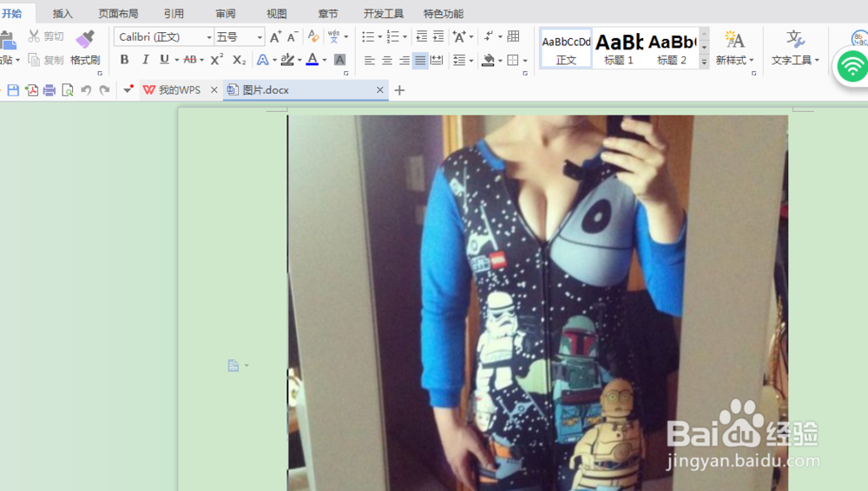Open the 开发工具 (Developer) ribbon tab

(x=383, y=13)
